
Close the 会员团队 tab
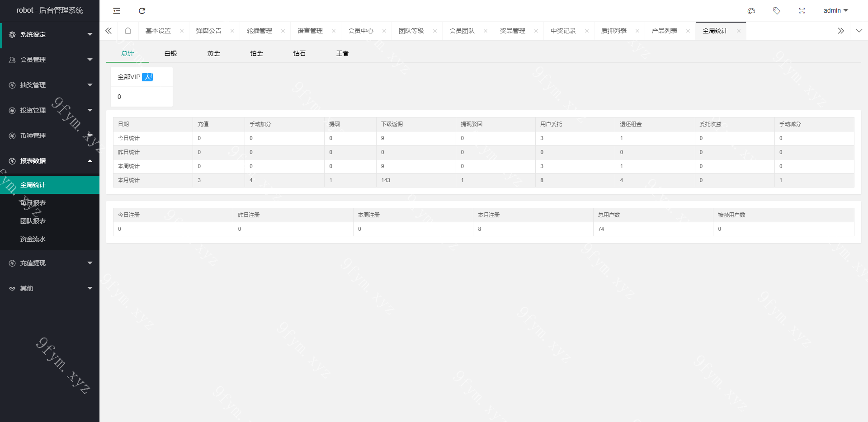pos(486,31)
